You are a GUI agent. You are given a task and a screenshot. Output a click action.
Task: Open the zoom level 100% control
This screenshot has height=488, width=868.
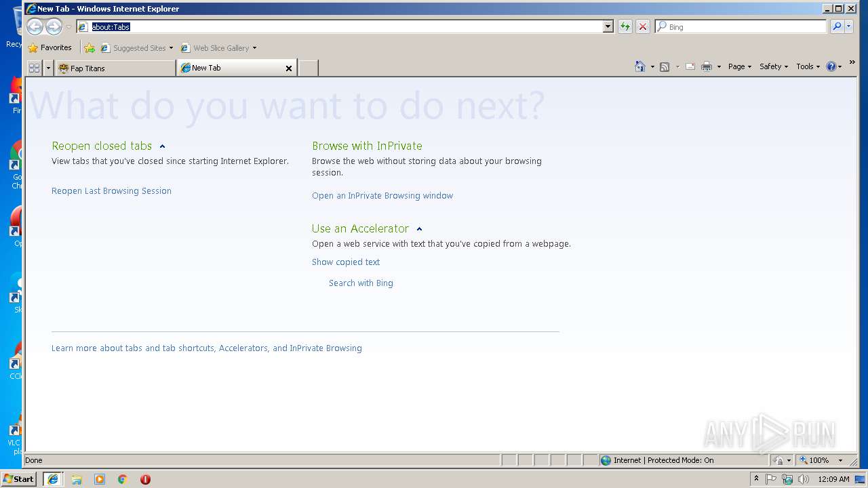click(821, 460)
